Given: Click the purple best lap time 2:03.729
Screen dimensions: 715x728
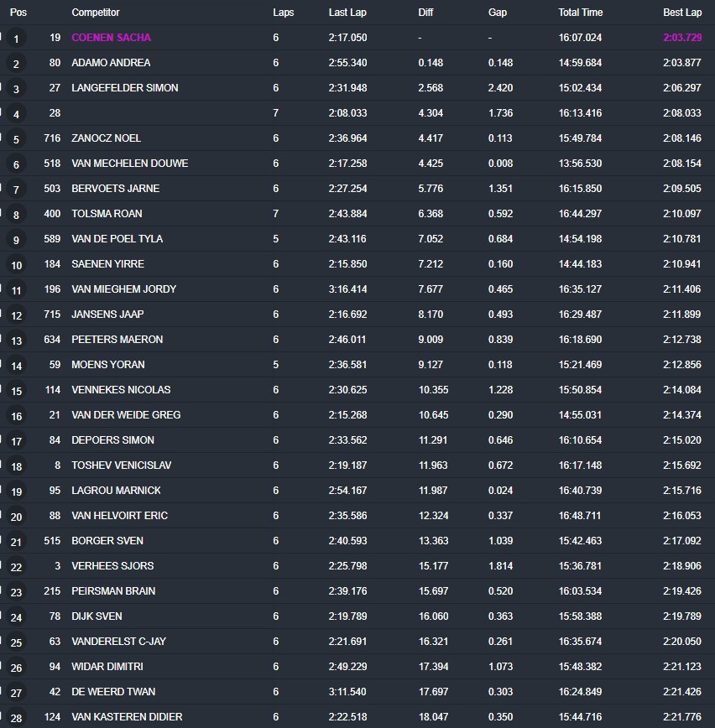Looking at the screenshot, I should (681, 38).
